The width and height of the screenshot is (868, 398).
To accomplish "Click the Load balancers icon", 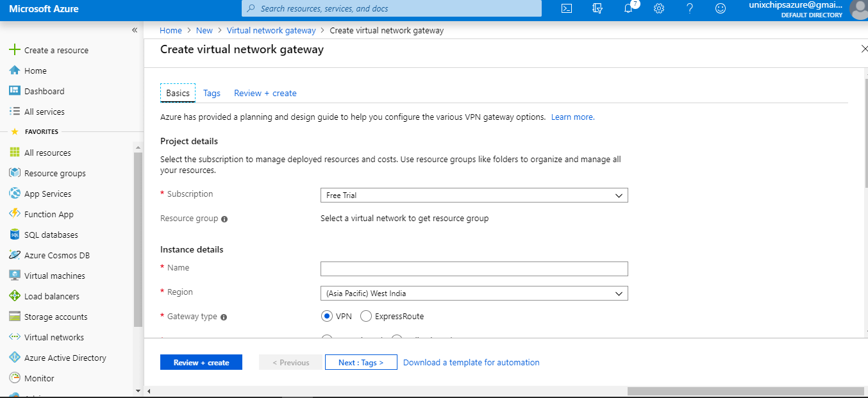I will (x=15, y=296).
